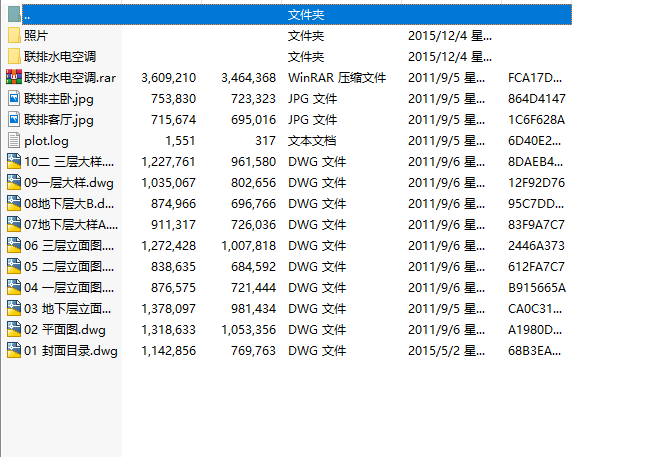This screenshot has width=667, height=457.
Task: Click the DWG icon for 01 封面目录.dwg
Action: click(x=13, y=350)
